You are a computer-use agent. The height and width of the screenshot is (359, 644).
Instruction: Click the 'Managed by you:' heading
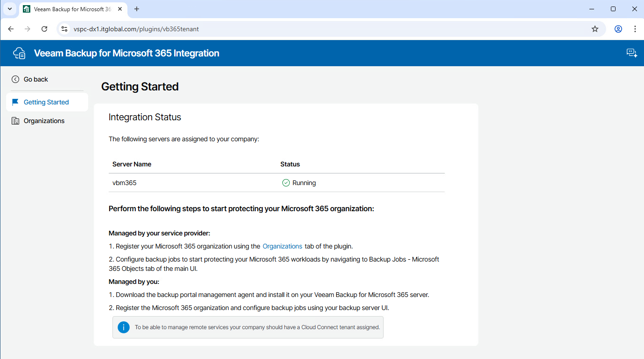pos(134,282)
